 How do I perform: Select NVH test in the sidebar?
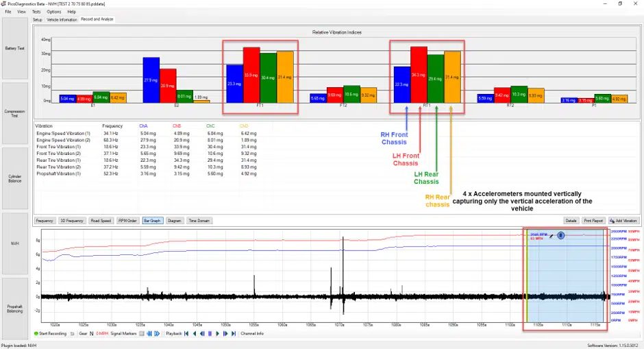pos(15,243)
